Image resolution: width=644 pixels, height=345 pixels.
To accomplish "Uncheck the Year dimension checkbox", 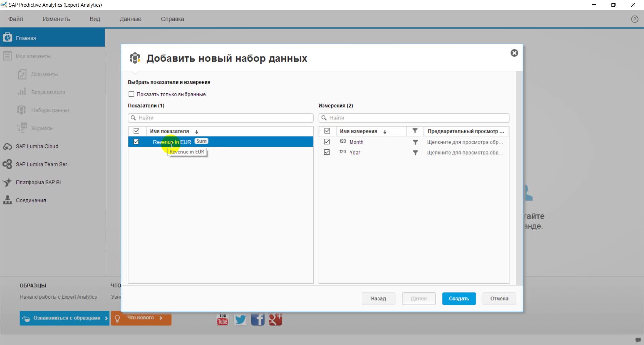I will click(327, 152).
